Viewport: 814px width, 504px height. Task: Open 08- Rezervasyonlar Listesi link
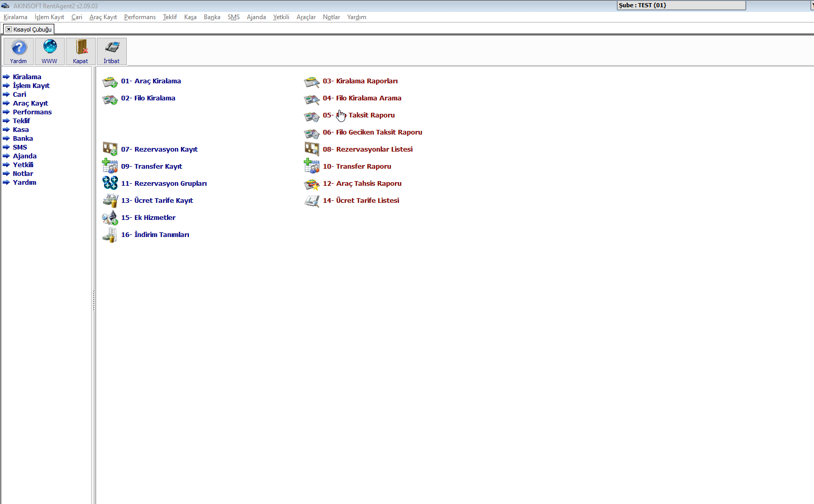click(x=368, y=150)
